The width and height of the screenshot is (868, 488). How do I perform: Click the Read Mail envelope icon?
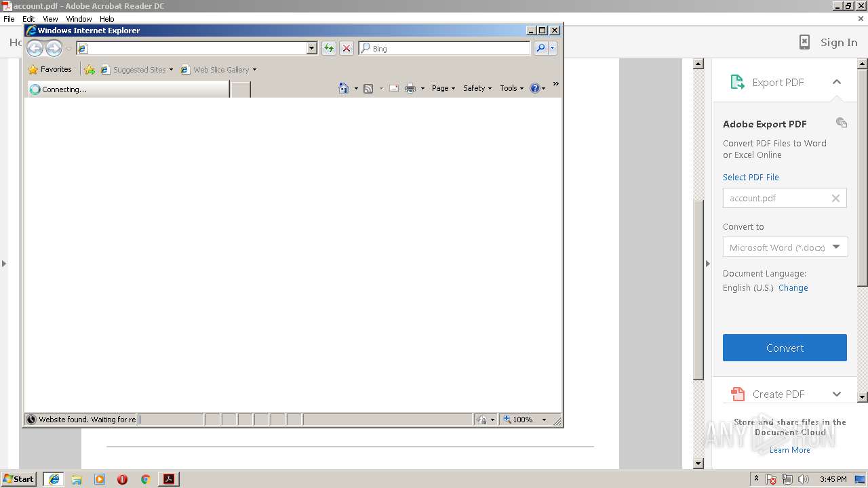(393, 88)
